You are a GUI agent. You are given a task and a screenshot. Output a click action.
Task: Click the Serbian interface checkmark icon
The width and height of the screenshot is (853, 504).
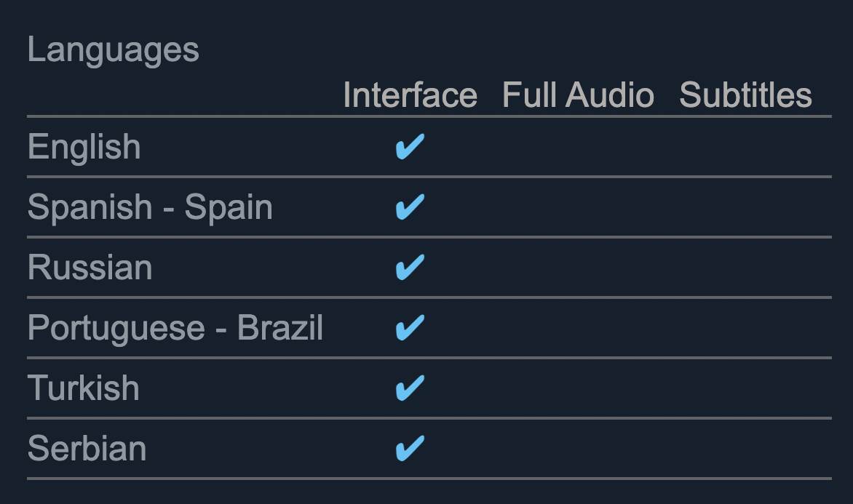409,449
